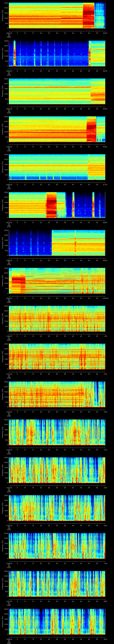
Task: Select the spectrogram starting at 9:08:00
Action: coord(57,621)
